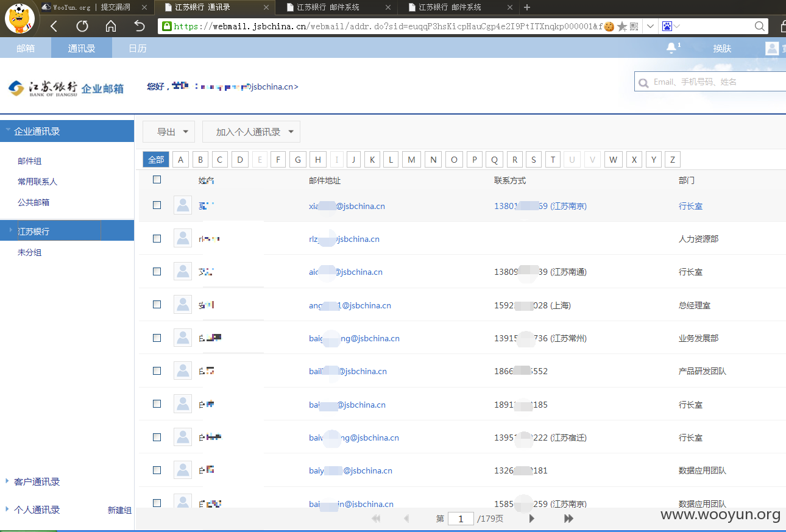Screen dimensions: 786x532
Task: Click the QR code icon in address bar
Action: [x=634, y=26]
